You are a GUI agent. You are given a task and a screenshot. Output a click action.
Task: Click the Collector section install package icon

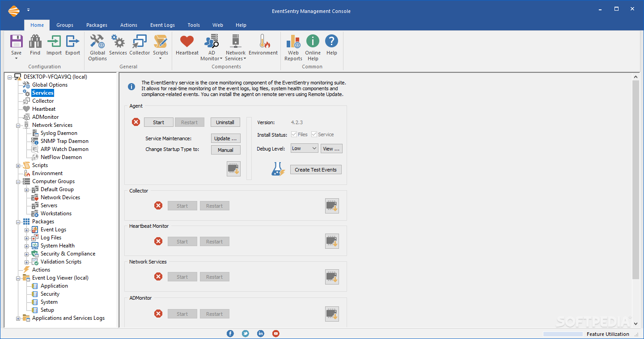[x=332, y=206]
